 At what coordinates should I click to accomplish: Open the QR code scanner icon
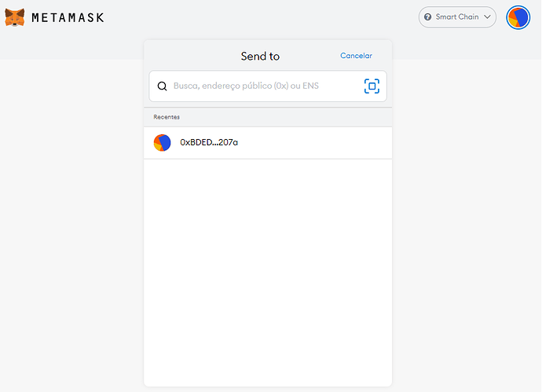point(372,86)
